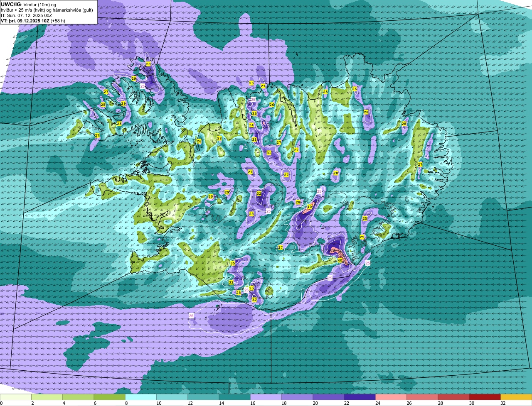The width and height of the screenshot is (532, 406).
Task: Pick the 26–28 m/s salmon legend swatch
Action: point(422,397)
